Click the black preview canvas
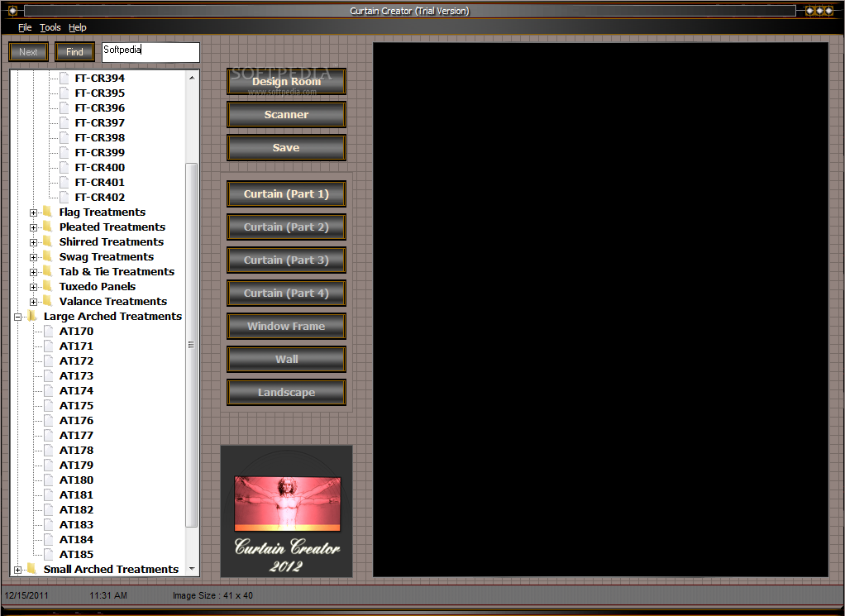Screen dimensions: 845x616 (600, 309)
